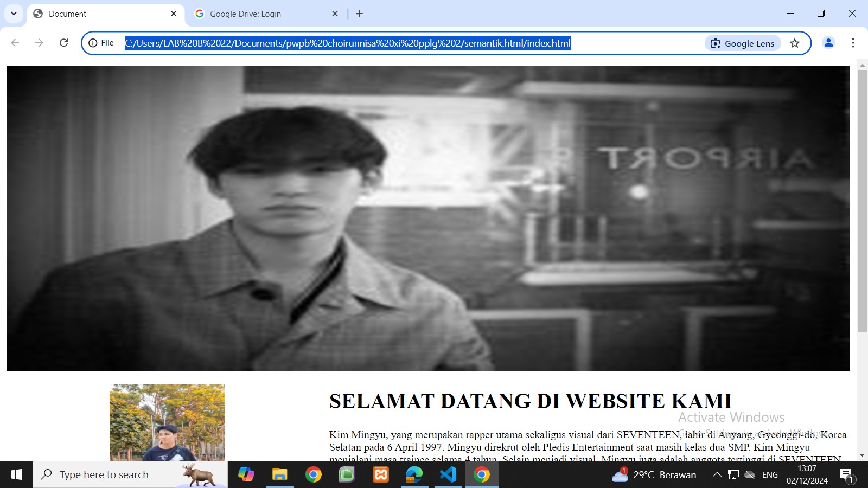The width and height of the screenshot is (868, 488).
Task: Open Visual Studio Code from the taskbar
Action: click(448, 475)
